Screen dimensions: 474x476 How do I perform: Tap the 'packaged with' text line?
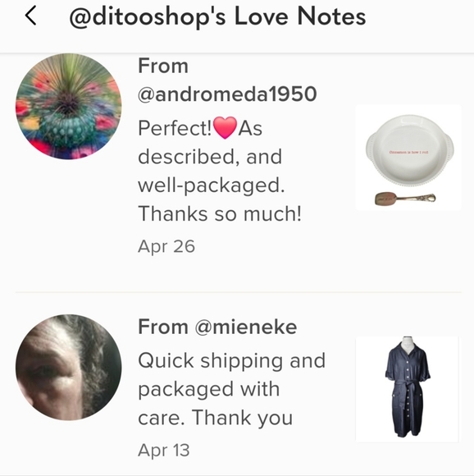click(208, 390)
